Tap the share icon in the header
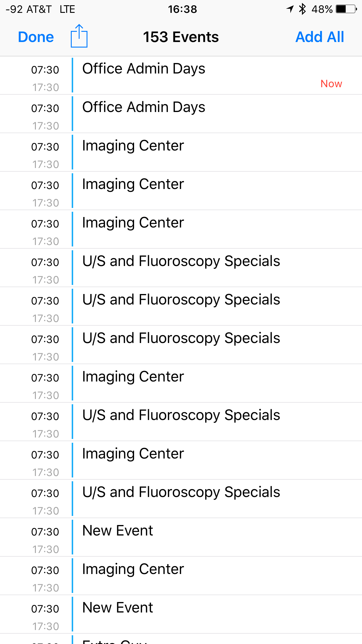Screen dimensions: 362x644 [x=79, y=36]
